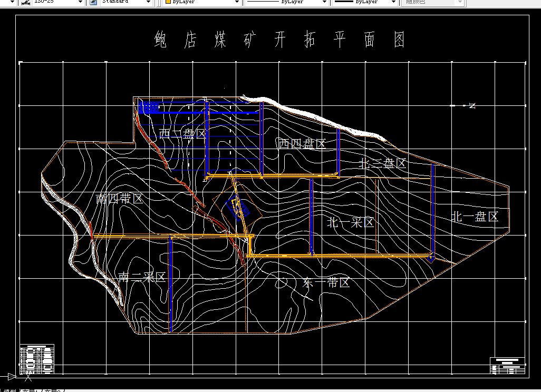The height and width of the screenshot is (392, 541).
Task: Select the blue diamond marker near 北一盘区
Action: point(431,258)
